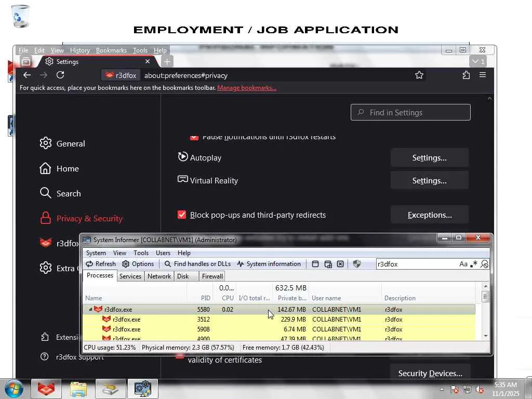Bookmark this page with the star icon
Screen dimensions: 532x399
(x=419, y=75)
